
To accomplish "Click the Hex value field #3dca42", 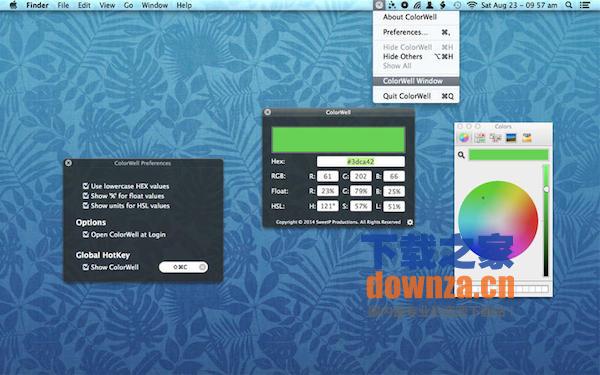I will (x=360, y=161).
